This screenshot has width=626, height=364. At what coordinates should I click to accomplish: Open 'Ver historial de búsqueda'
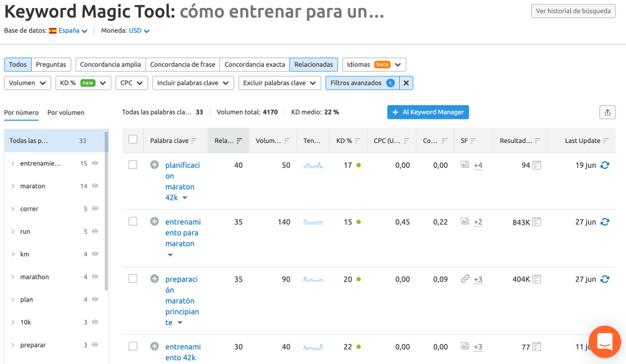click(x=573, y=11)
